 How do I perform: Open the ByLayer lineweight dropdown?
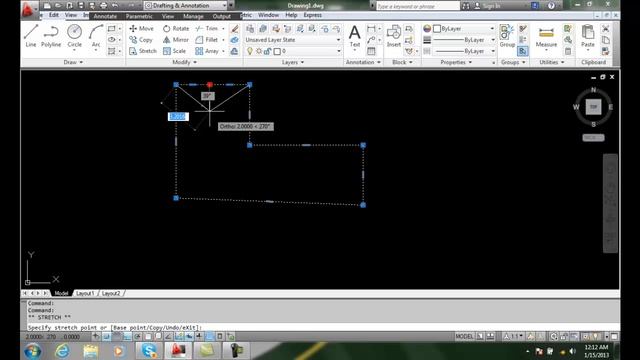click(x=464, y=40)
